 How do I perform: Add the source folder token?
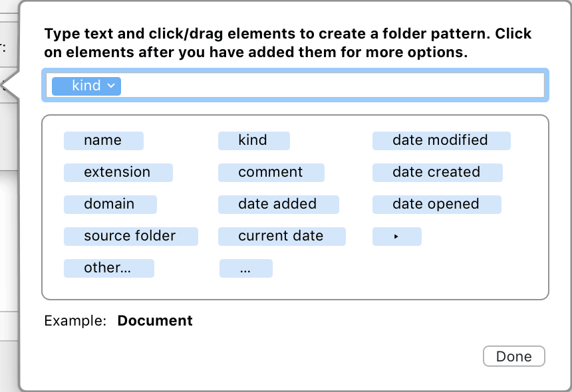(131, 236)
